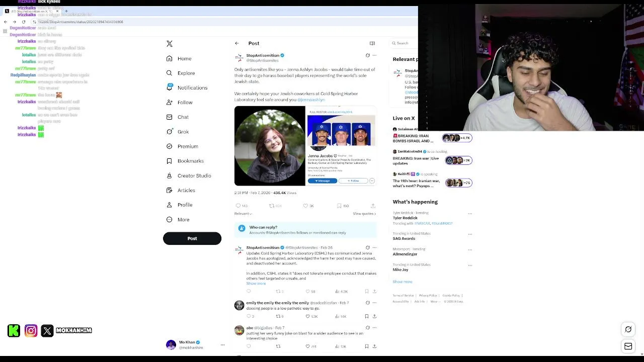Image resolution: width=644 pixels, height=362 pixels.
Task: Bookmark the CSHL update reply
Action: (366, 292)
